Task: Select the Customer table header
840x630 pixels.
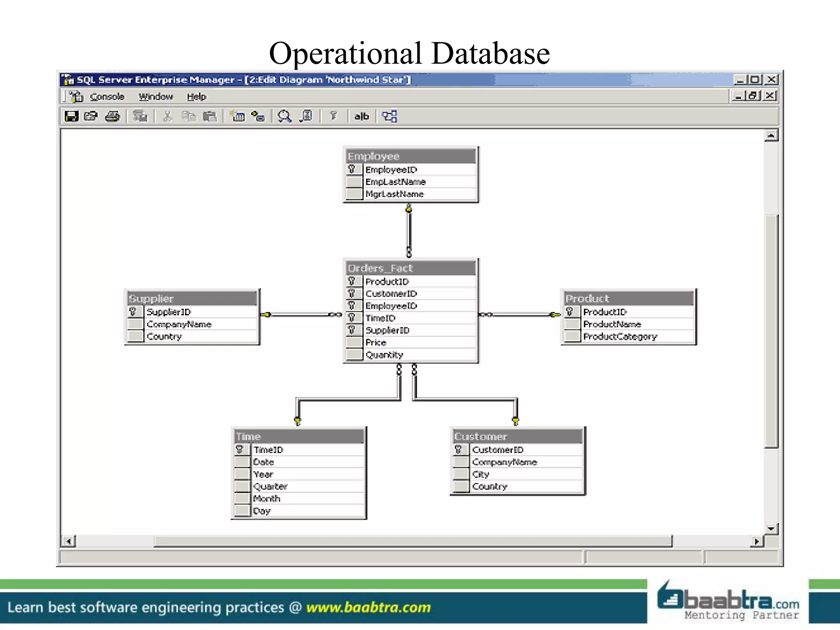Action: [518, 436]
